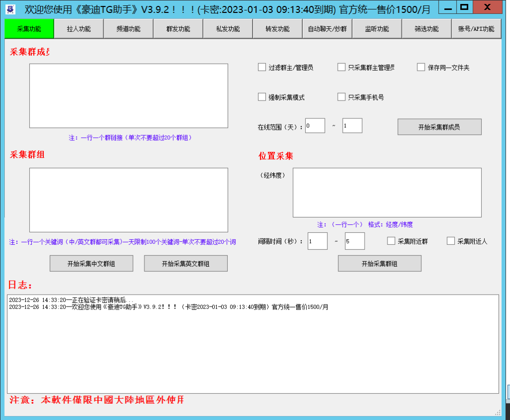Screen dimensions: 510x420
Task: Check the 保存同一文件夹 option
Action: (421, 67)
